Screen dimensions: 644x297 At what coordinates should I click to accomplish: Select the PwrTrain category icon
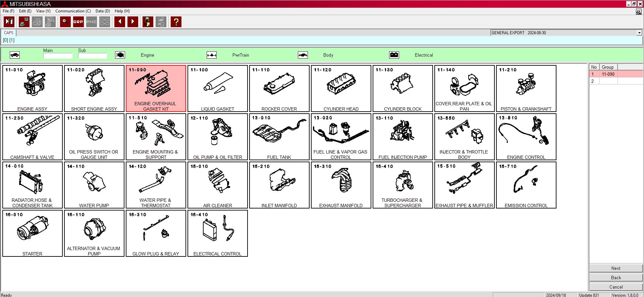pyautogui.click(x=211, y=55)
